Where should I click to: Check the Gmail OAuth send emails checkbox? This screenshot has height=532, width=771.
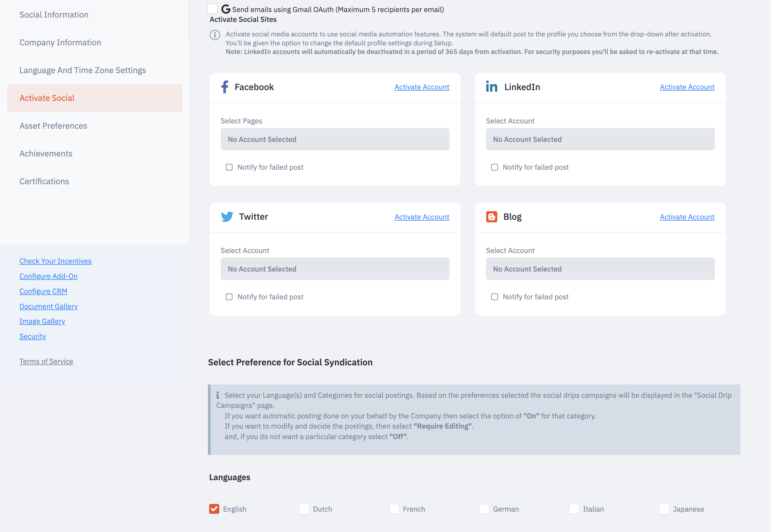(212, 9)
